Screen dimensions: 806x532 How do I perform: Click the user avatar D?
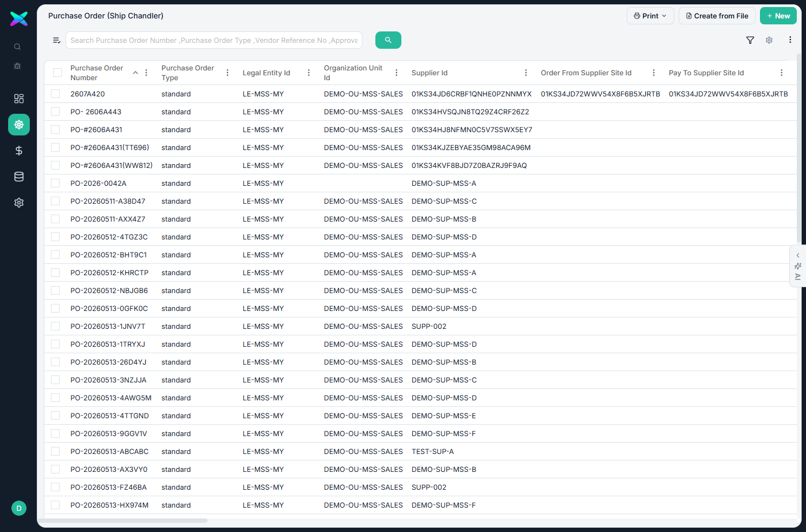click(19, 508)
